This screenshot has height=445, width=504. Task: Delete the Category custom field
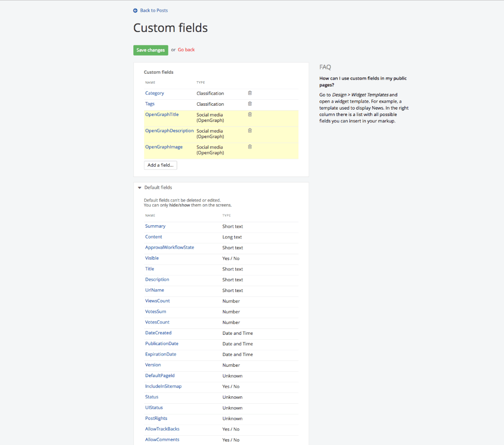[250, 93]
